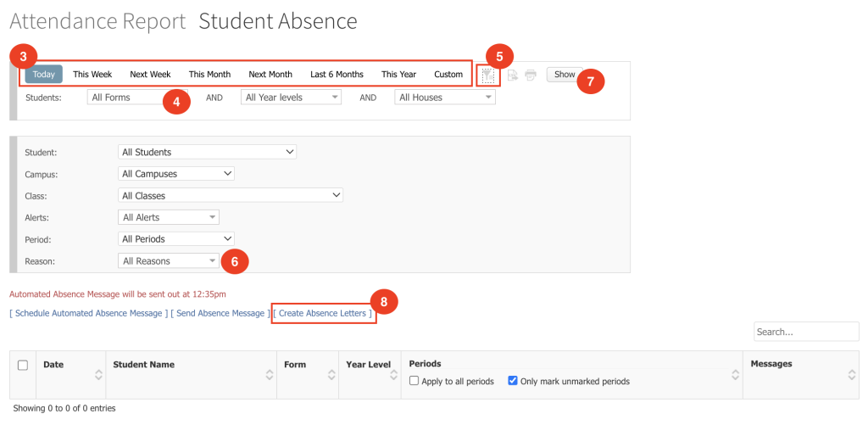Tick the select-all checkbox in table header
Screen dimensions: 868x425
[23, 365]
